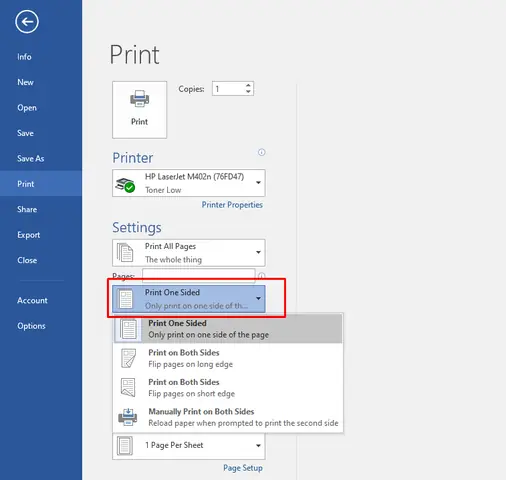This screenshot has width=506, height=480.
Task: Open the Page Setup link
Action: click(243, 468)
